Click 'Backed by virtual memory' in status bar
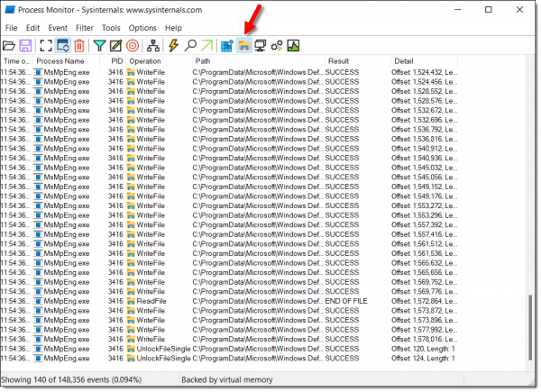Screen dimensions: 541x392 click(227, 380)
